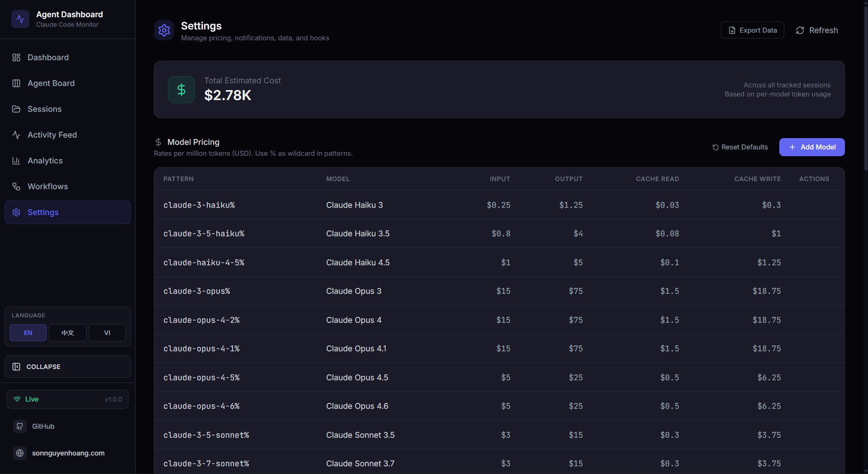Open the sonnguyenhoang.com link

[x=68, y=453]
